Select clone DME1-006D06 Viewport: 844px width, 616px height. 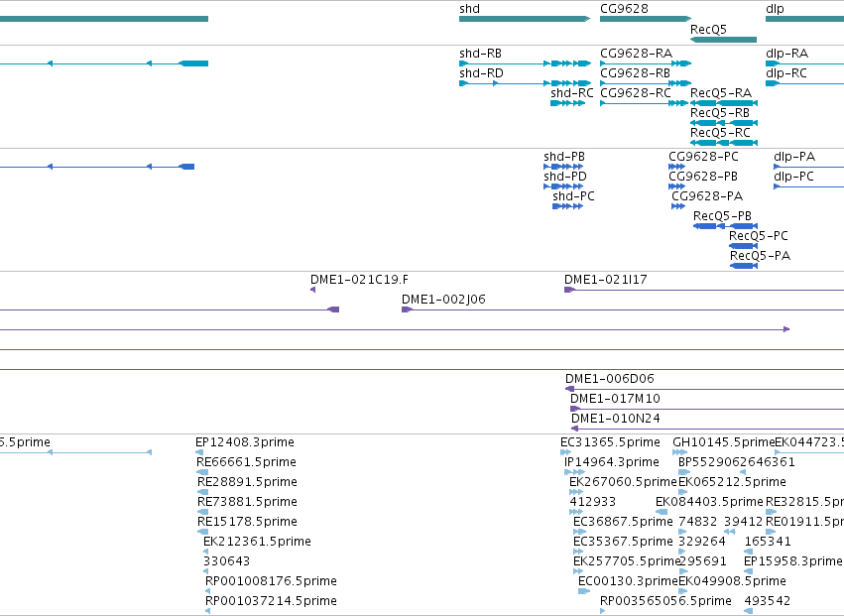click(x=609, y=379)
